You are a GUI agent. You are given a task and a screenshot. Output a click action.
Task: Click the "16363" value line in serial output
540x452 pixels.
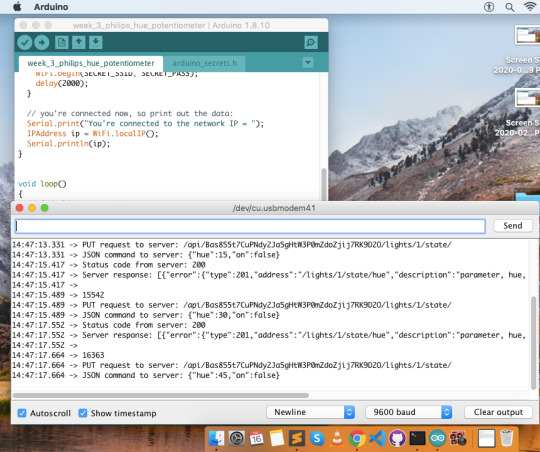click(93, 355)
